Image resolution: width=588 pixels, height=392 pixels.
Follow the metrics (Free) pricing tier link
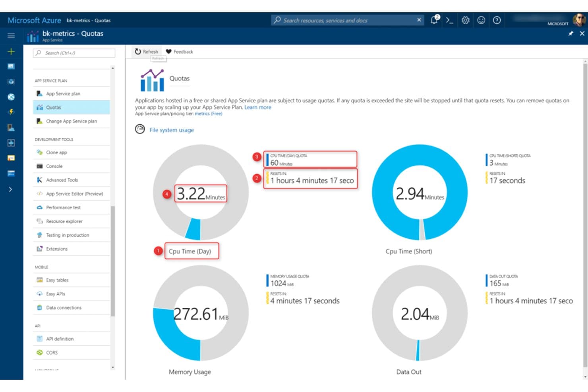[209, 114]
